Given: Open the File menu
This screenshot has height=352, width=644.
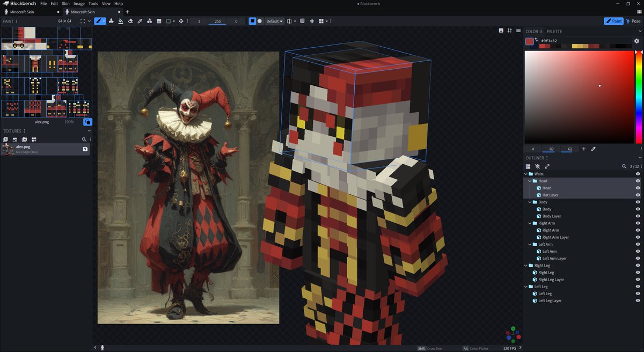Looking at the screenshot, I should tap(43, 4).
